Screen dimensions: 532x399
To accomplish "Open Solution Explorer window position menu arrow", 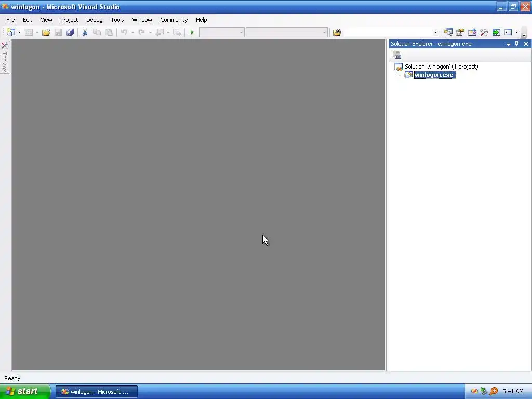I will (x=509, y=44).
